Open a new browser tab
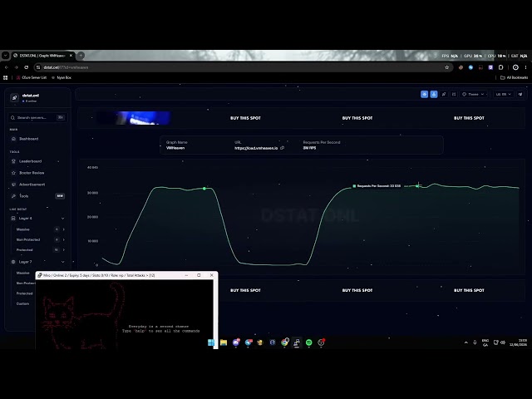This screenshot has height=399, width=532. coord(81,56)
